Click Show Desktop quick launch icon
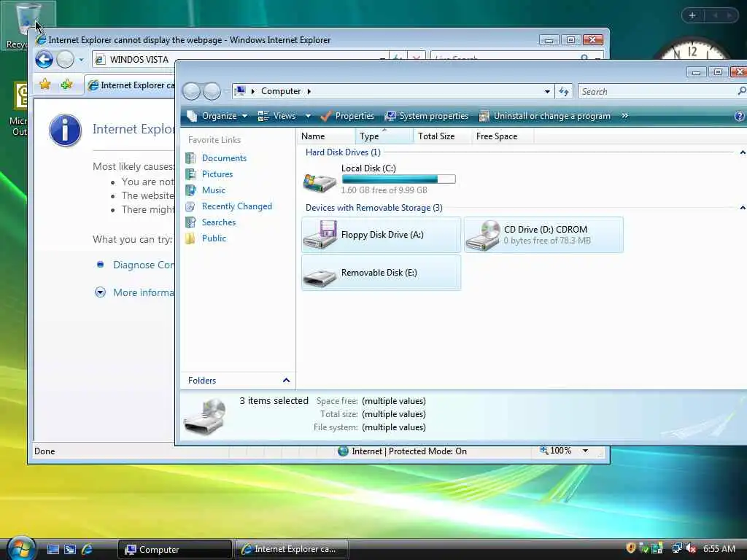This screenshot has height=560, width=747. [x=53, y=549]
